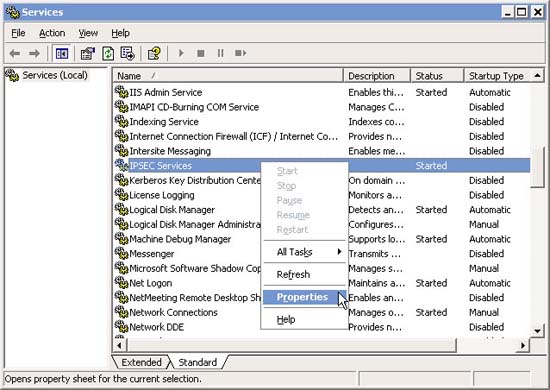Select the Intersite Messaging row
The width and height of the screenshot is (550, 390).
[x=321, y=151]
